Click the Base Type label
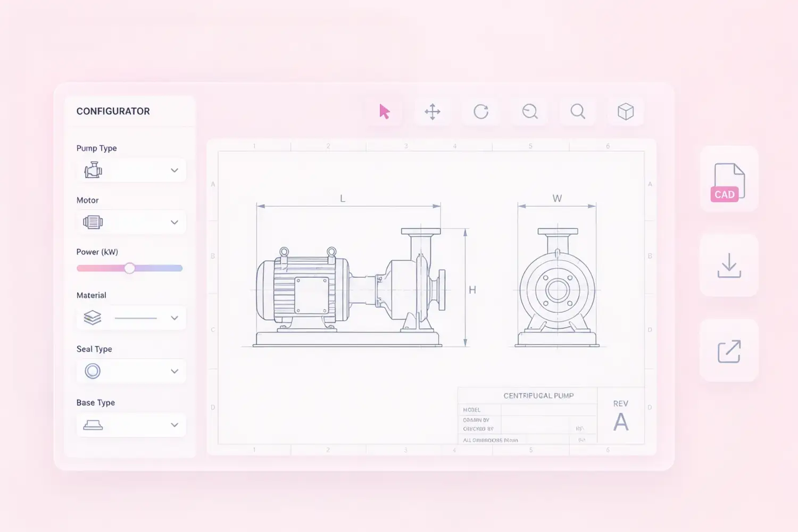Screen dimensions: 798x532 click(x=96, y=403)
